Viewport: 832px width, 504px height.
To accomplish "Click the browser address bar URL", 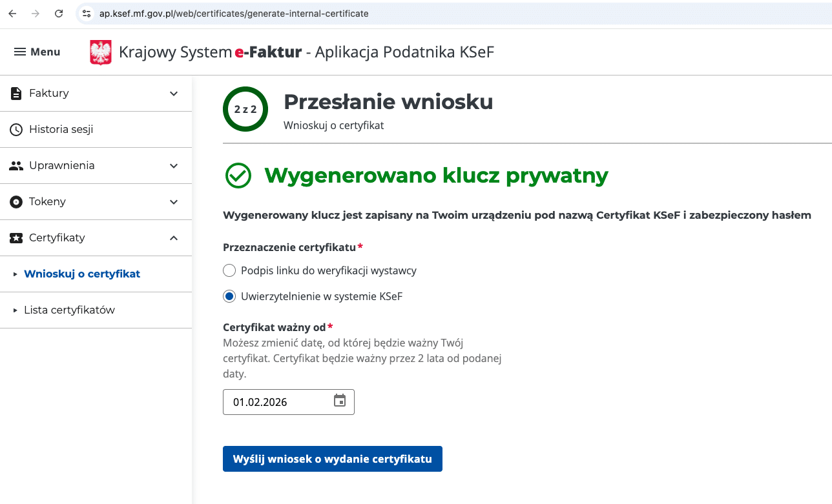I will (234, 14).
